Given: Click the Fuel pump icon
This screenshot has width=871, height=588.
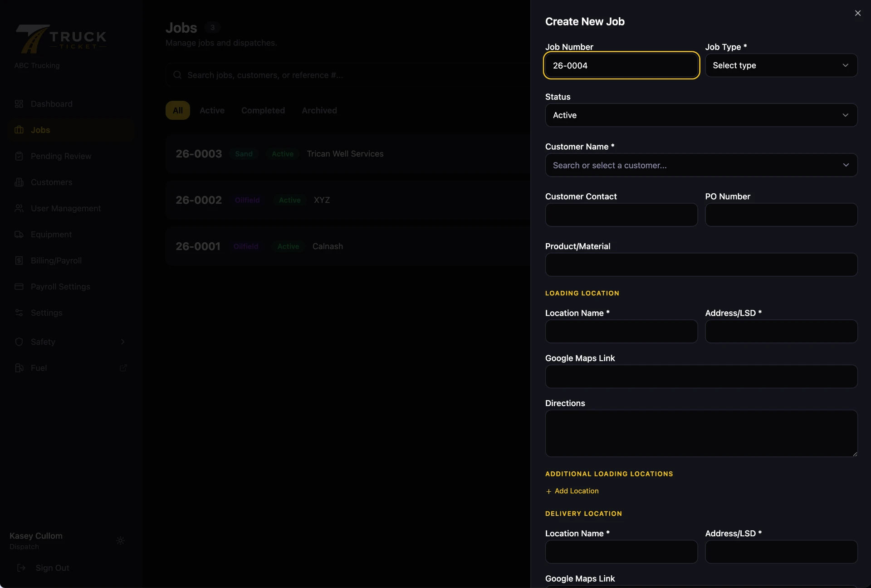Looking at the screenshot, I should [x=19, y=368].
